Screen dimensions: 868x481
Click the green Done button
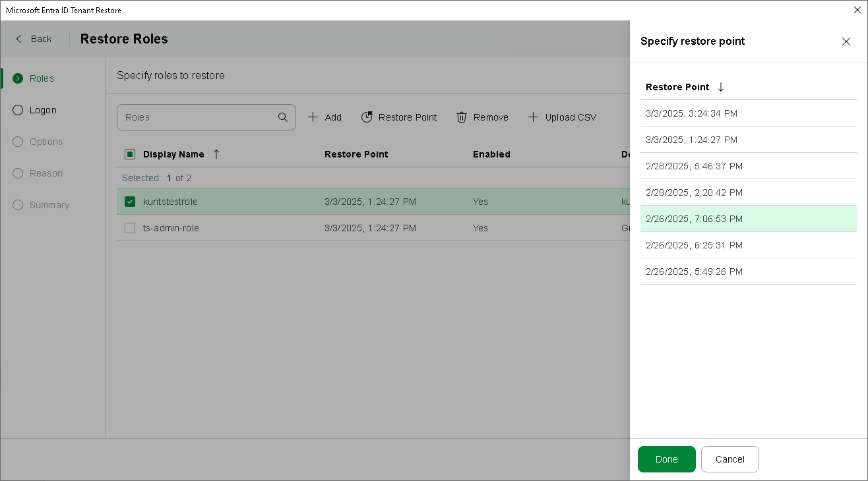tap(666, 459)
